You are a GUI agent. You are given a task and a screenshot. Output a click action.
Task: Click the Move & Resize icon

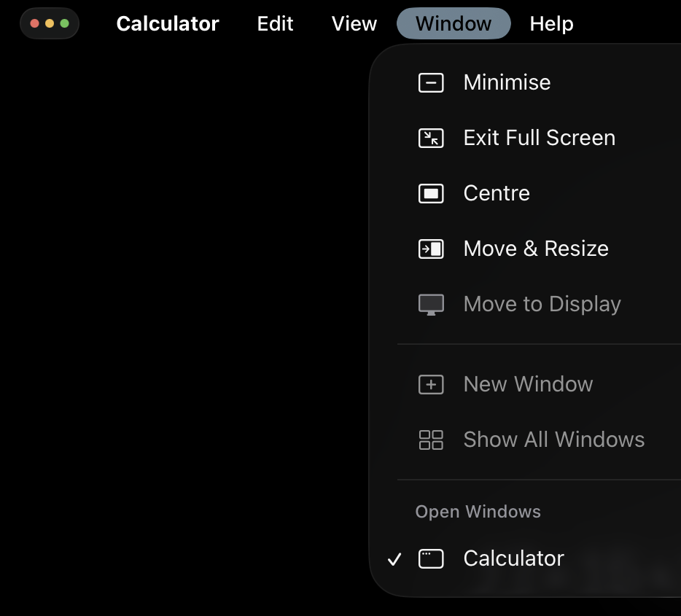(x=431, y=249)
